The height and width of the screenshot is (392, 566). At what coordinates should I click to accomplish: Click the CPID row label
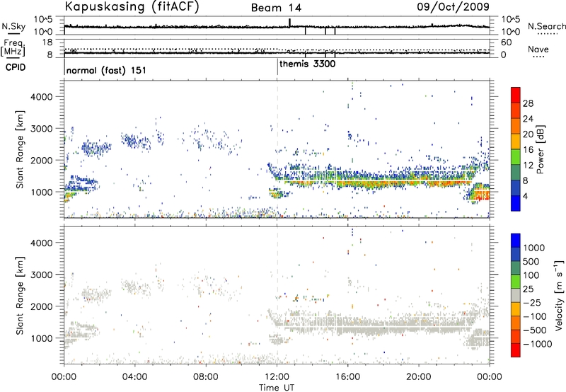(x=16, y=67)
